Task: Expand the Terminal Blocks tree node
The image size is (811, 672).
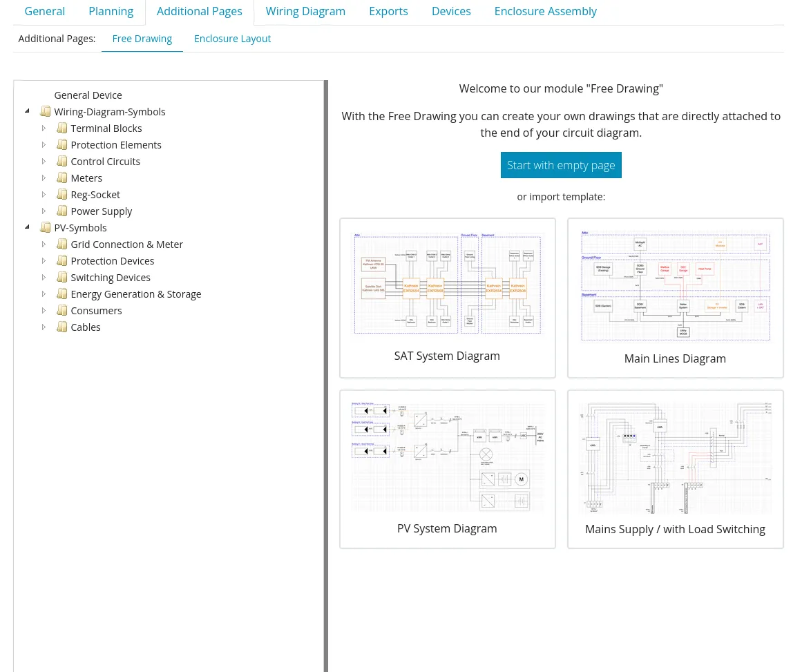Action: [44, 128]
